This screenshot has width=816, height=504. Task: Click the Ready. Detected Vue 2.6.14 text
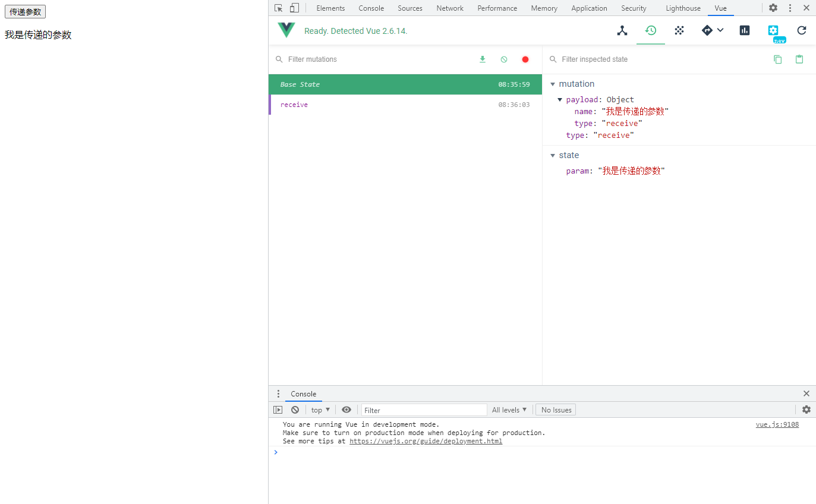point(356,31)
